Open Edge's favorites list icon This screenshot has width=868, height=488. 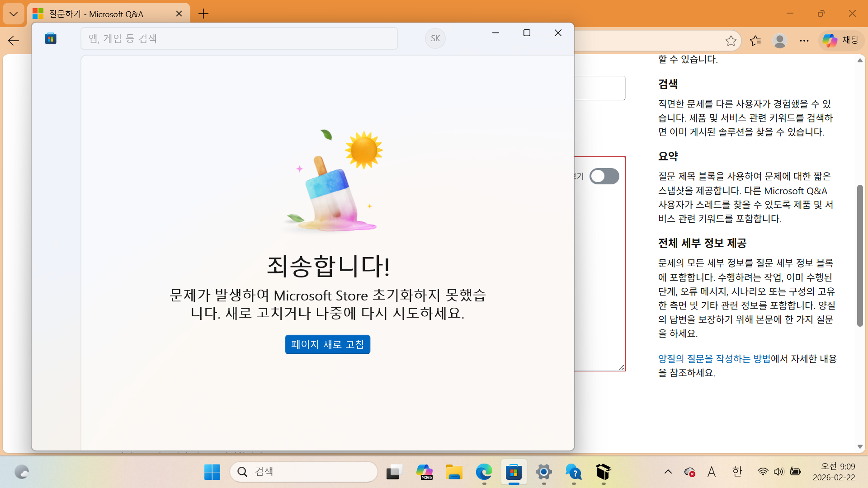click(755, 41)
